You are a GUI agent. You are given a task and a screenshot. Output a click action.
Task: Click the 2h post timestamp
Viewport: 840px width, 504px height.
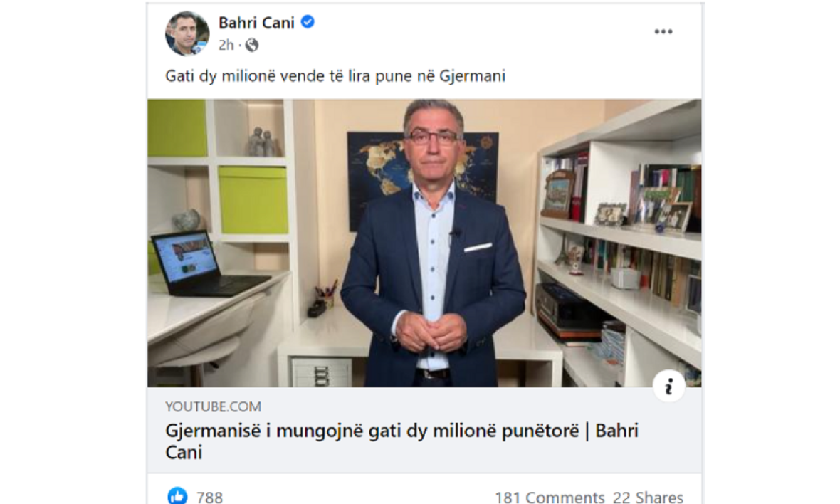[x=226, y=45]
